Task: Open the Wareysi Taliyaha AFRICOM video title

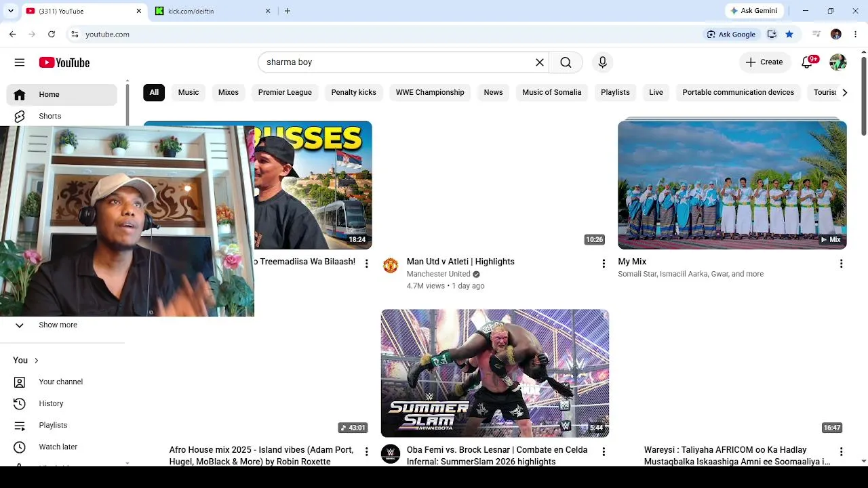Action: tap(737, 455)
